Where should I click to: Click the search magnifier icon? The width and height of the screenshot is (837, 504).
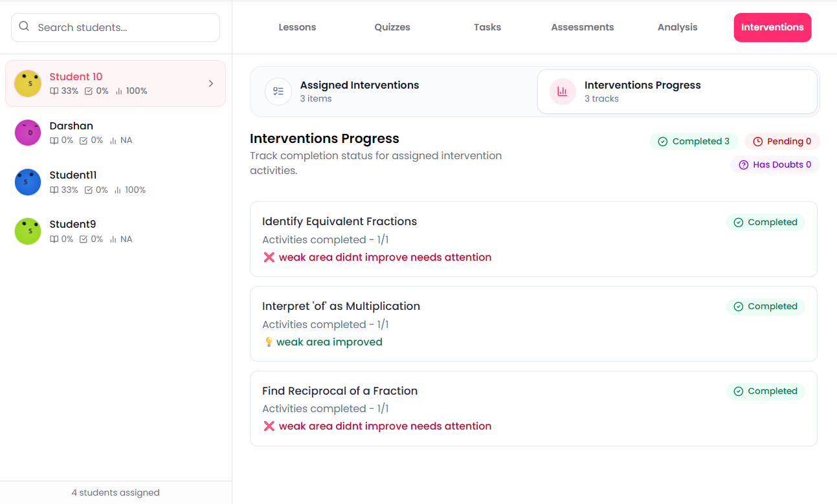pyautogui.click(x=24, y=27)
